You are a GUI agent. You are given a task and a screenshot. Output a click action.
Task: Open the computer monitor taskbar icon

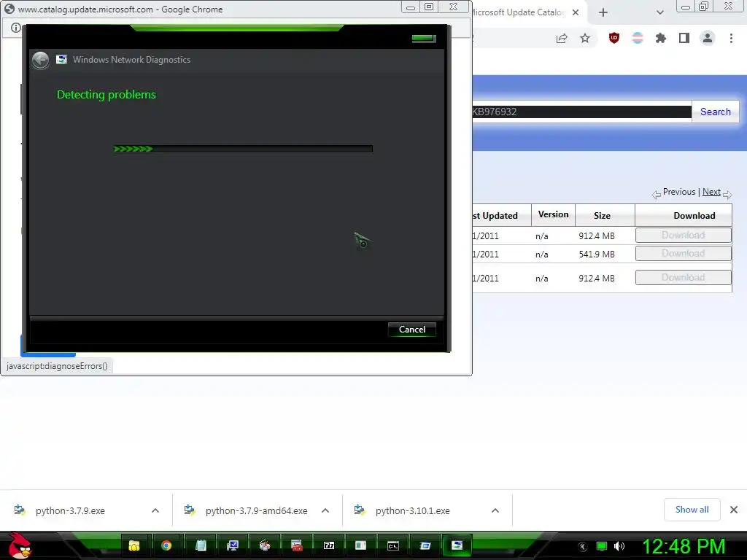coord(233,545)
